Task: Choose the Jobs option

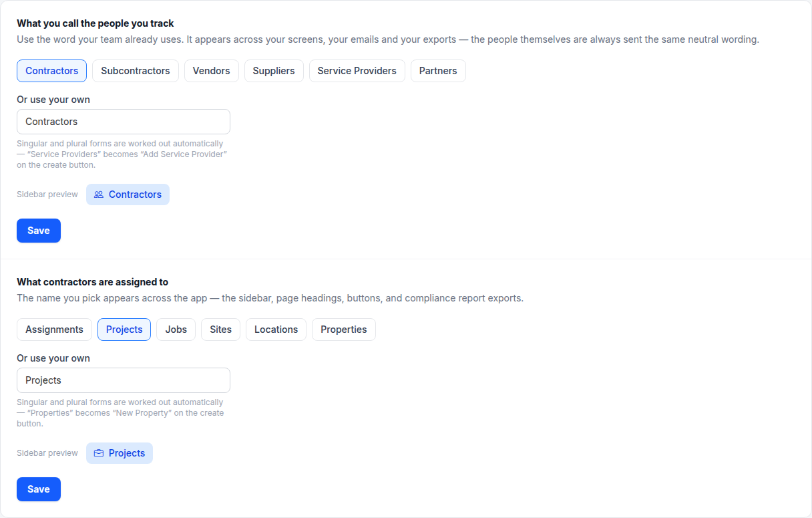Action: (176, 330)
